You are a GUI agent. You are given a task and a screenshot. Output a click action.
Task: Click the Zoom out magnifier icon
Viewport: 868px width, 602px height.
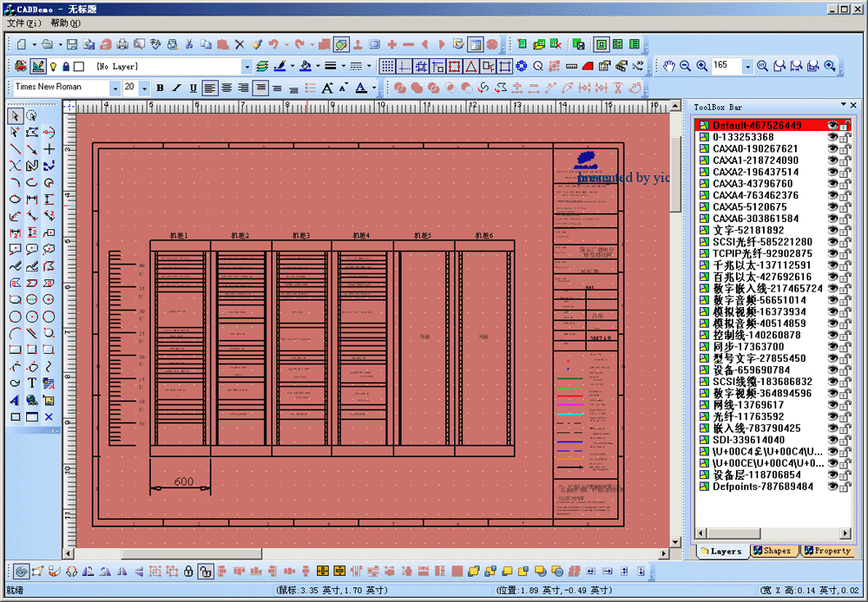(686, 66)
